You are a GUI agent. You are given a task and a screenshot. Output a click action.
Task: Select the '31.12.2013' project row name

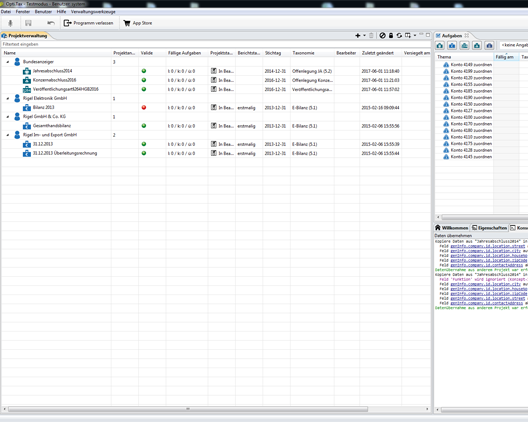tap(43, 144)
